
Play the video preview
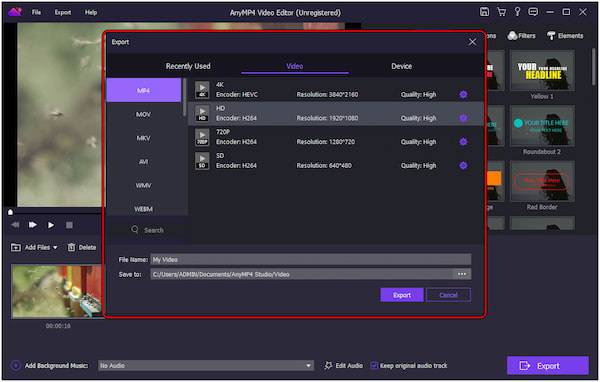[51, 225]
